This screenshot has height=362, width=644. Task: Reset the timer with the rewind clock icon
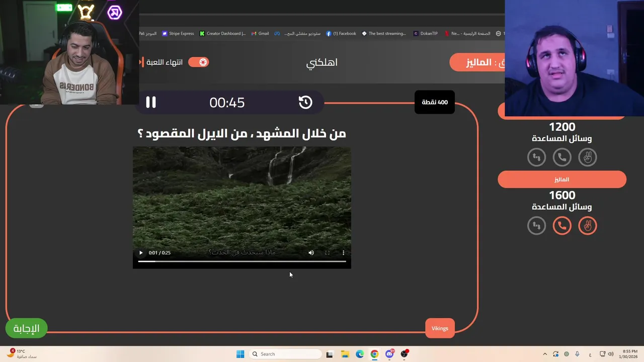tap(305, 103)
